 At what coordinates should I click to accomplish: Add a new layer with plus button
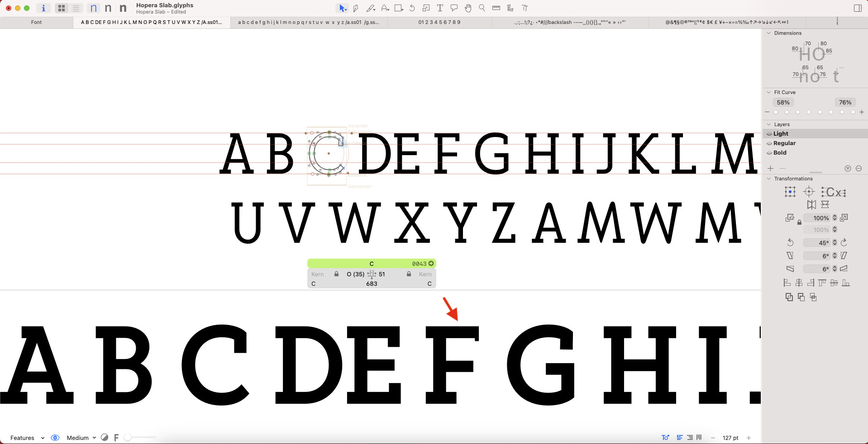pos(771,169)
